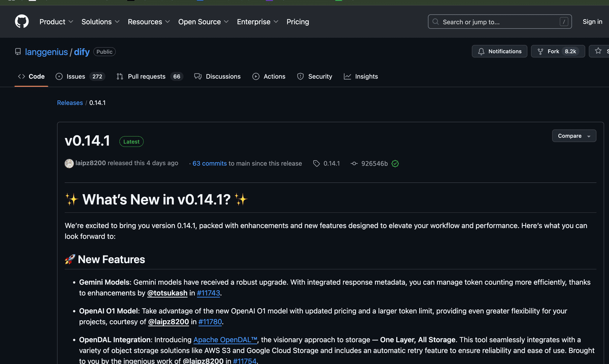
Task: Click the green commit status checkmark
Action: 395,163
